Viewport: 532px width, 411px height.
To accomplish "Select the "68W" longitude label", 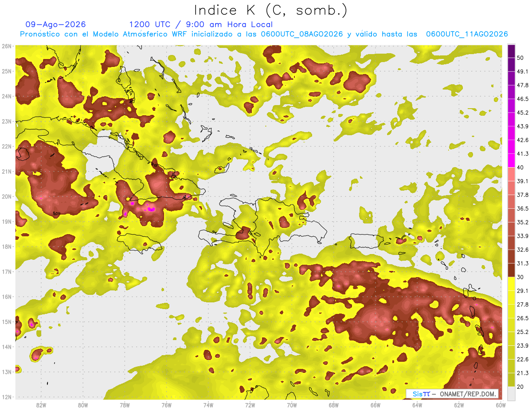I will (x=334, y=405).
